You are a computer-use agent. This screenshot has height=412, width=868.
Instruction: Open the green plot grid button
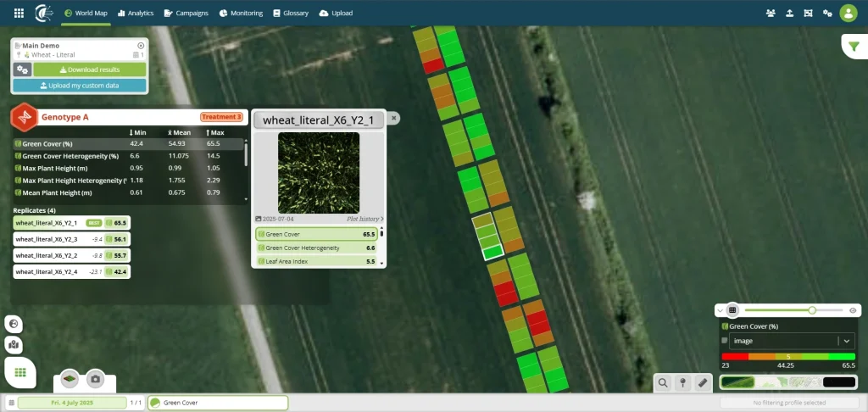click(x=20, y=373)
